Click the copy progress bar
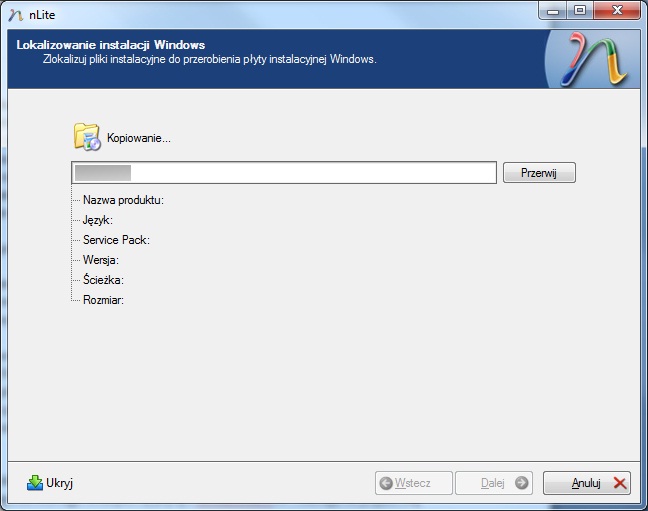Viewport: 648px width, 511px height. pyautogui.click(x=284, y=172)
